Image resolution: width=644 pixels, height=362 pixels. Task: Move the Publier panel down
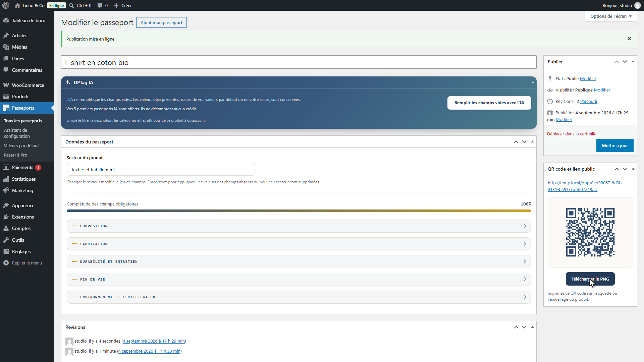625,62
